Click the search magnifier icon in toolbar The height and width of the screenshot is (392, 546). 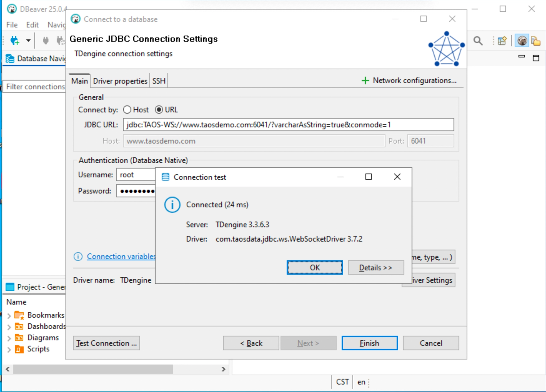click(478, 41)
